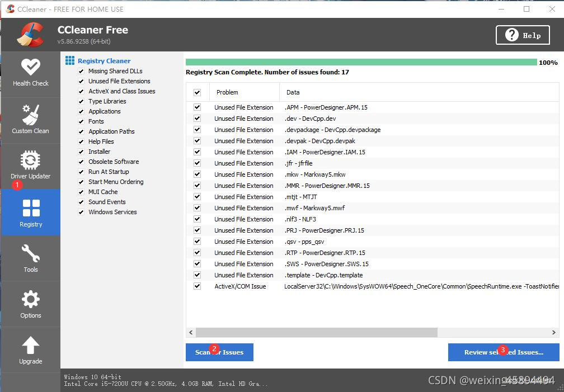
Task: Toggle checkbox for .template DevCpp row
Action: tap(197, 275)
